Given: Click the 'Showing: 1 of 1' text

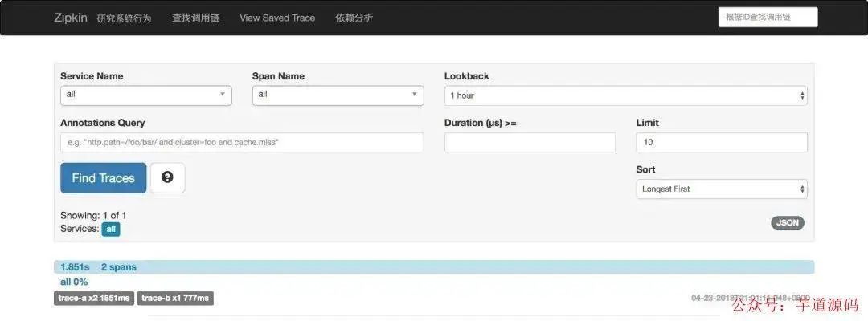Looking at the screenshot, I should pos(93,216).
